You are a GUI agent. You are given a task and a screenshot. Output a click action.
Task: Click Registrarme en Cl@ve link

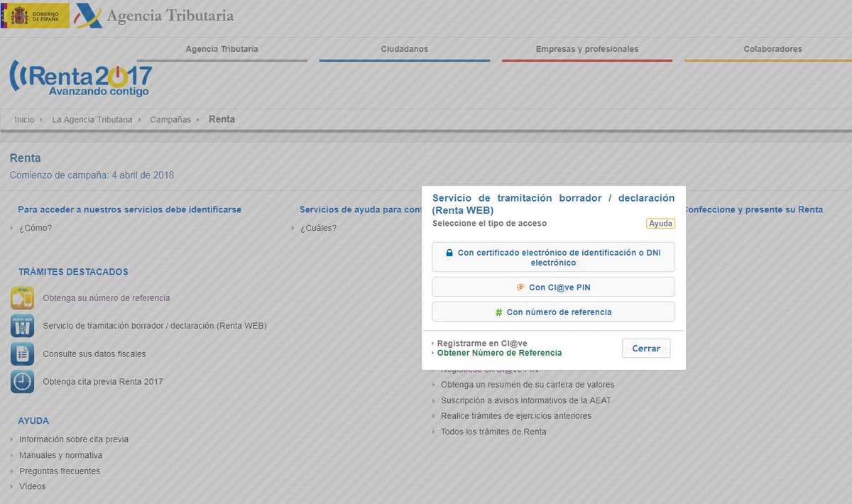[482, 344]
